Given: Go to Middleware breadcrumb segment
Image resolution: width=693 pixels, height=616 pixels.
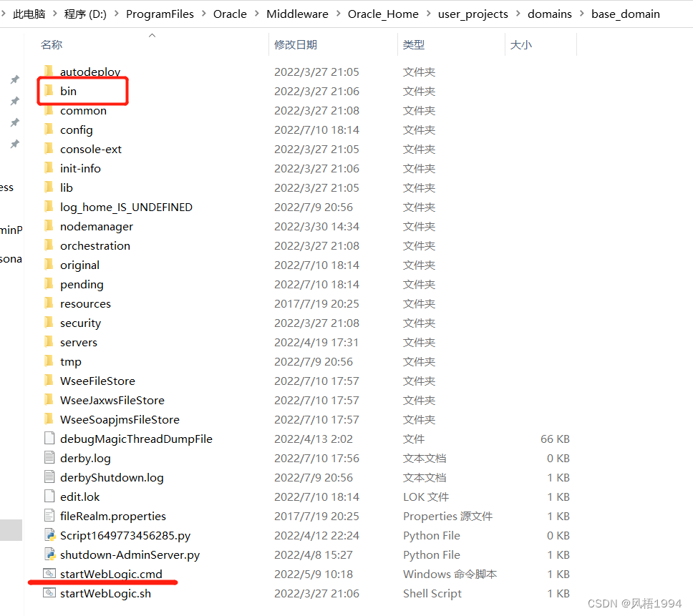Looking at the screenshot, I should [x=297, y=14].
